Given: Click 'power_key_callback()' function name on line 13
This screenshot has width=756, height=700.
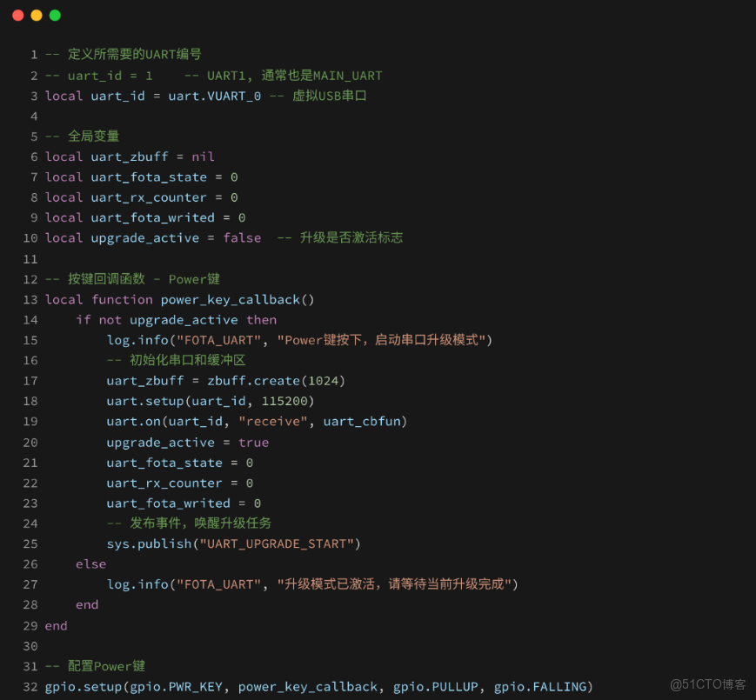Looking at the screenshot, I should tap(238, 300).
